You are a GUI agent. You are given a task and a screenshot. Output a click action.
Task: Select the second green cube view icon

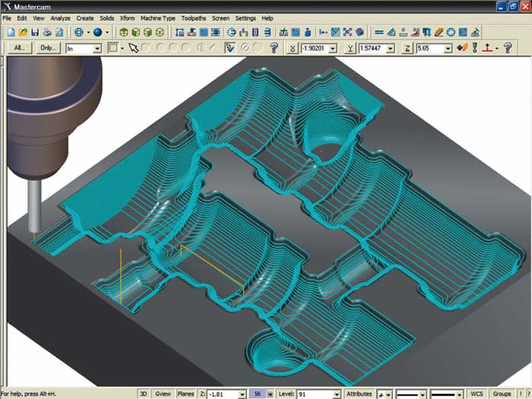(x=136, y=32)
